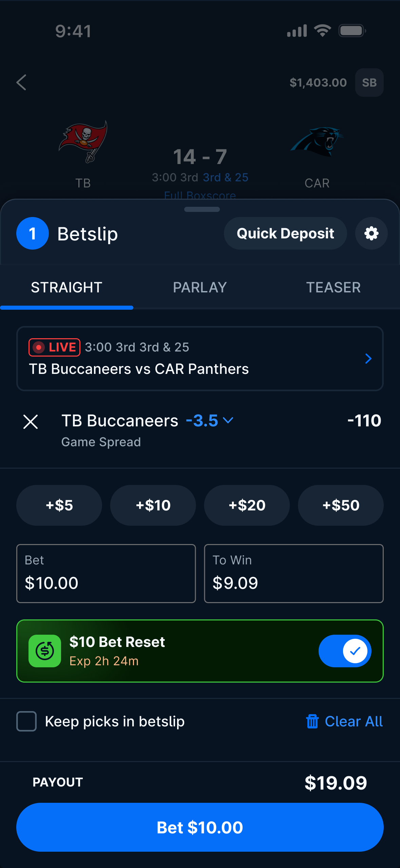Remove TB Buccaneers pick with X

[x=31, y=422]
